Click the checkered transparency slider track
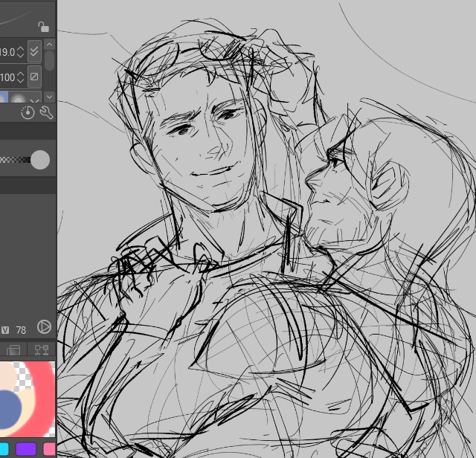Viewport: 476px width, 458px height. click(15, 160)
